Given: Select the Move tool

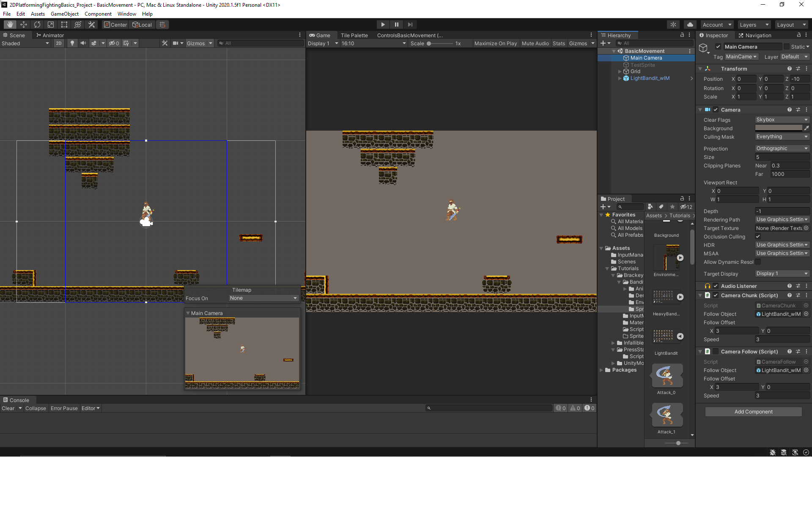Looking at the screenshot, I should click(24, 25).
